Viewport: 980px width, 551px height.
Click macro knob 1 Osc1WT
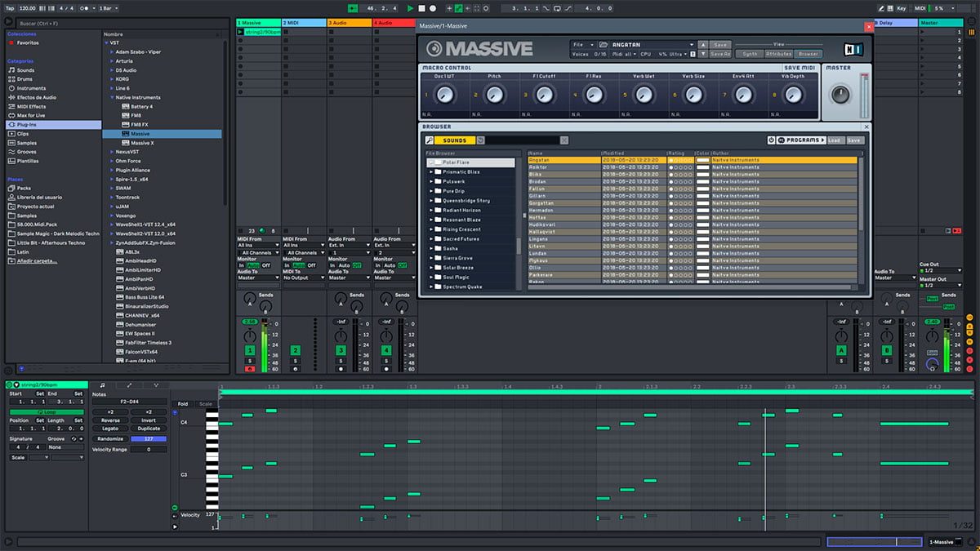(444, 96)
